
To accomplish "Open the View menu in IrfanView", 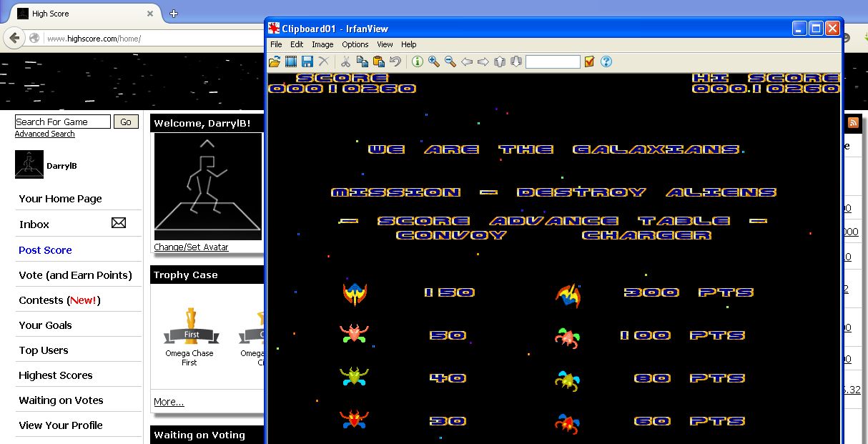I will [x=385, y=44].
